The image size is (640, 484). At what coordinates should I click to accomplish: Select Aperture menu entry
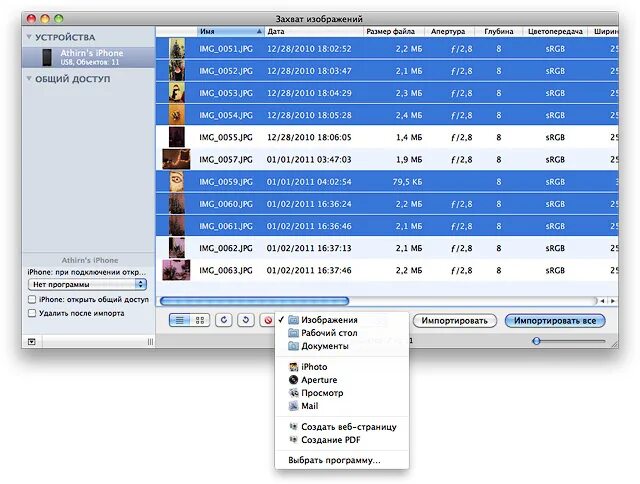(x=342, y=380)
